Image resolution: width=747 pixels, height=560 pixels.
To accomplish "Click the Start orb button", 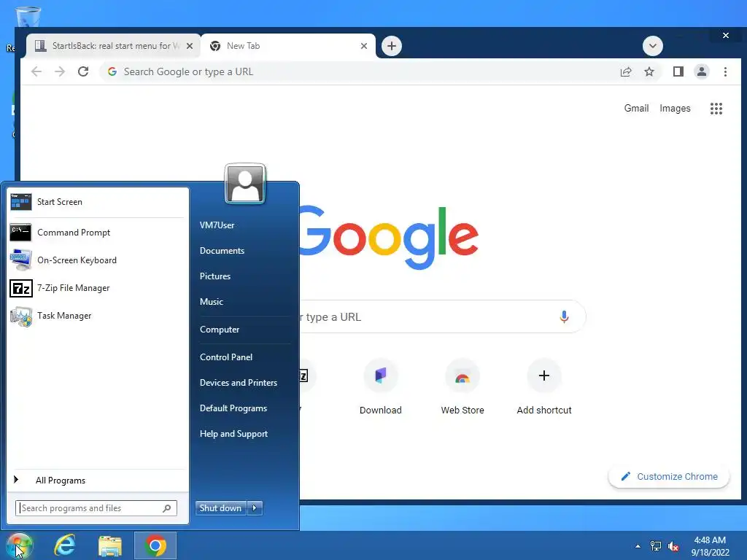I will coord(19,545).
